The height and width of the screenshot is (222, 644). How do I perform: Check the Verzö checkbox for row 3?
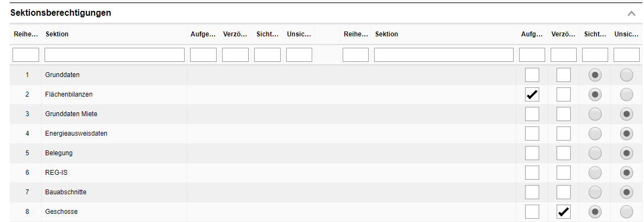pyautogui.click(x=564, y=114)
